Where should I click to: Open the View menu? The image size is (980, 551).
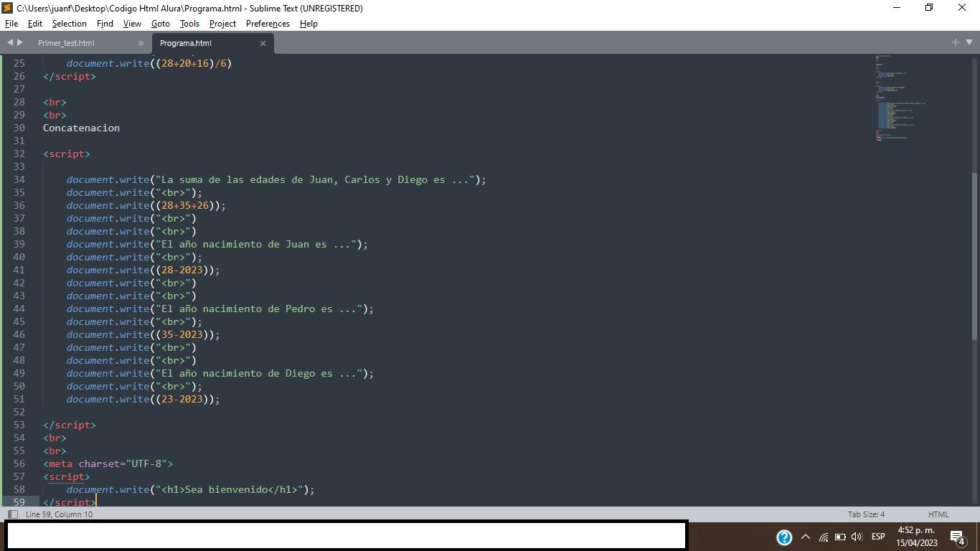tap(132, 24)
